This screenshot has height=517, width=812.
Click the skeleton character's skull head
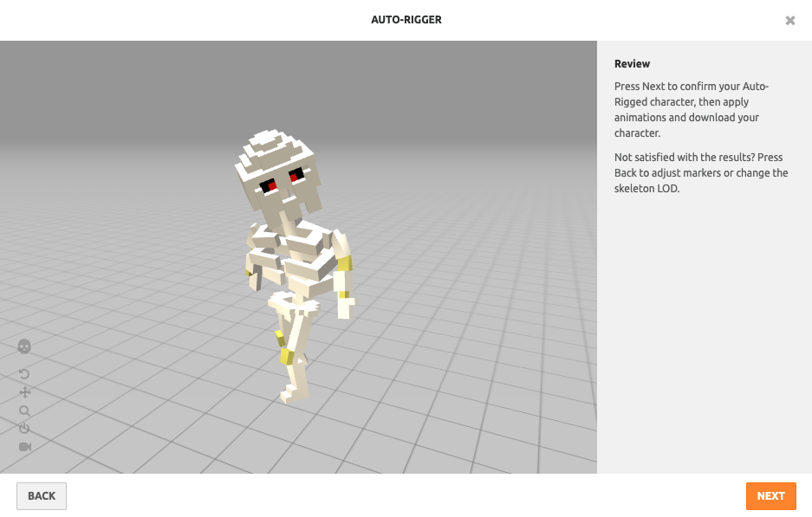[x=276, y=165]
